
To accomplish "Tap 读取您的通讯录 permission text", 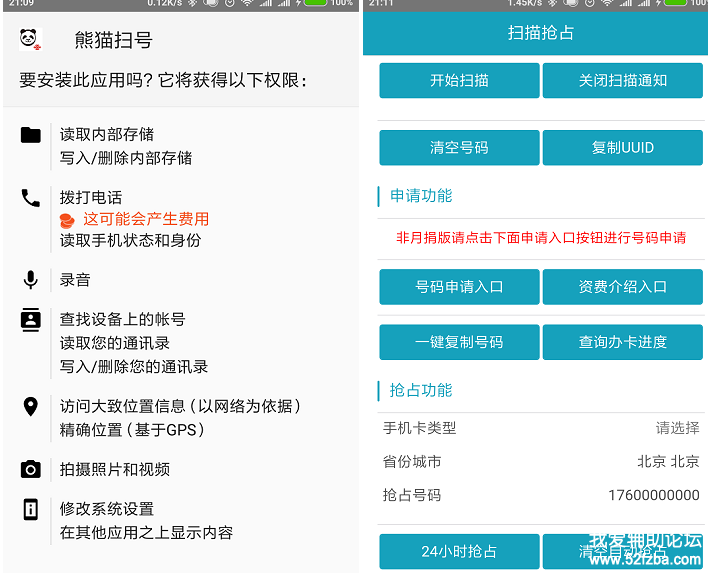I will pos(115,343).
